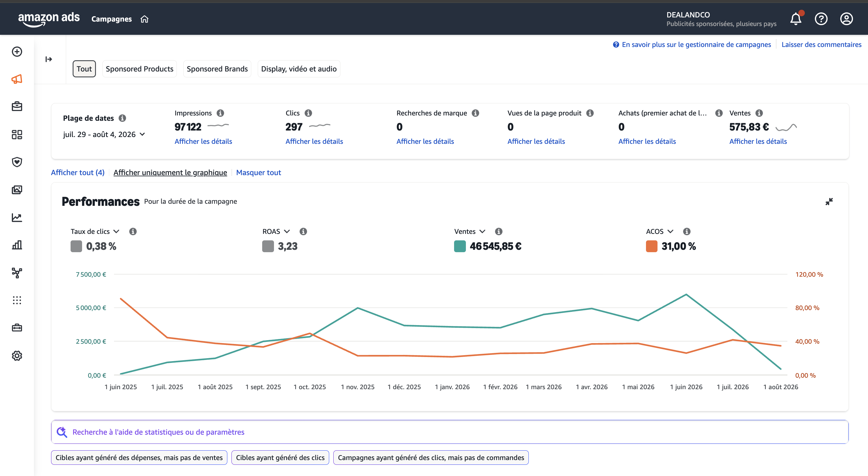The width and height of the screenshot is (868, 476).
Task: Click the Afficher tout (4) link
Action: click(78, 172)
